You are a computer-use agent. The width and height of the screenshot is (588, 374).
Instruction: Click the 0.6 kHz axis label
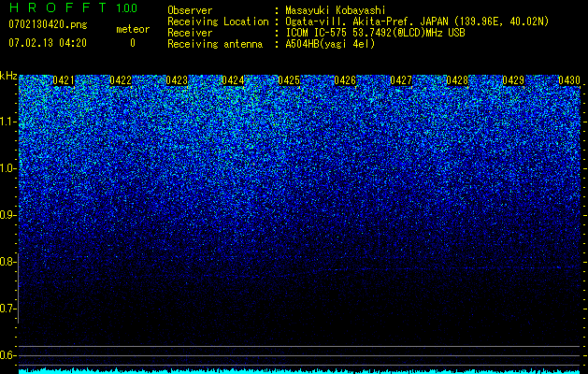(x=8, y=355)
